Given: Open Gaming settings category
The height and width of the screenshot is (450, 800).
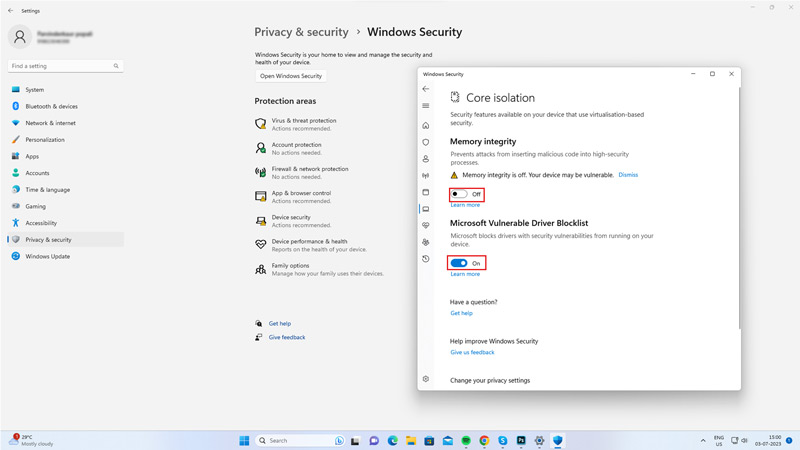Looking at the screenshot, I should click(65, 206).
